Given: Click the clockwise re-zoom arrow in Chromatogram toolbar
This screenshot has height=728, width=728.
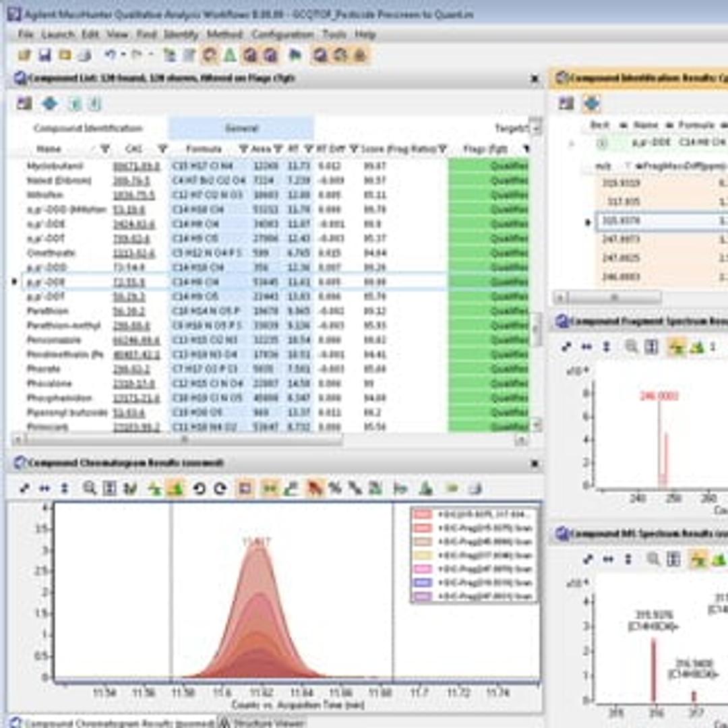Looking at the screenshot, I should pos(220,489).
